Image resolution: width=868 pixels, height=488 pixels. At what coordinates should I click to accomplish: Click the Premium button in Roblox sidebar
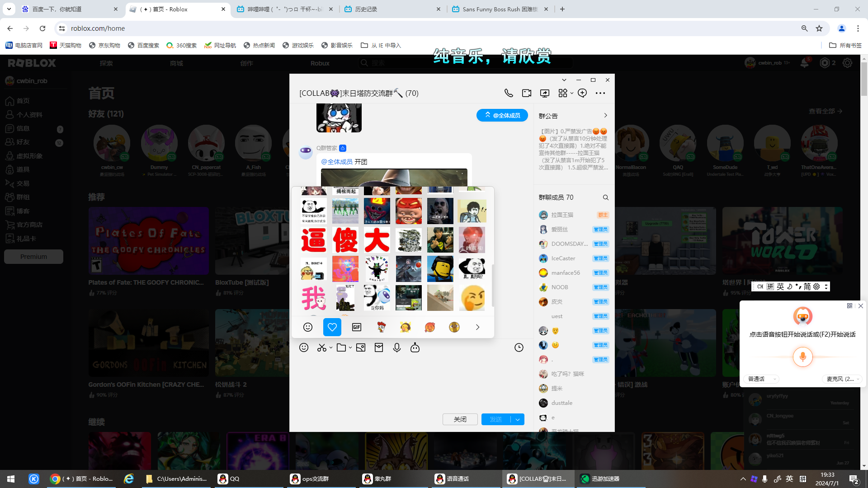click(33, 257)
